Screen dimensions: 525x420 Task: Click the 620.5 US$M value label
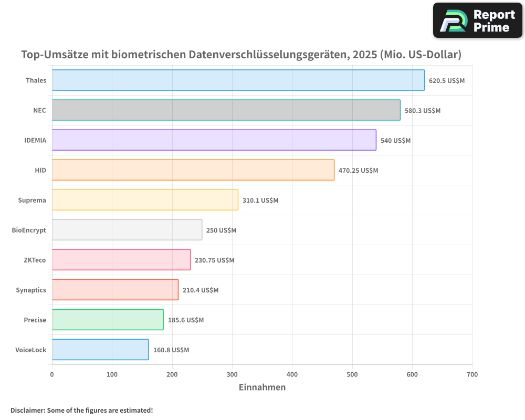(x=447, y=80)
